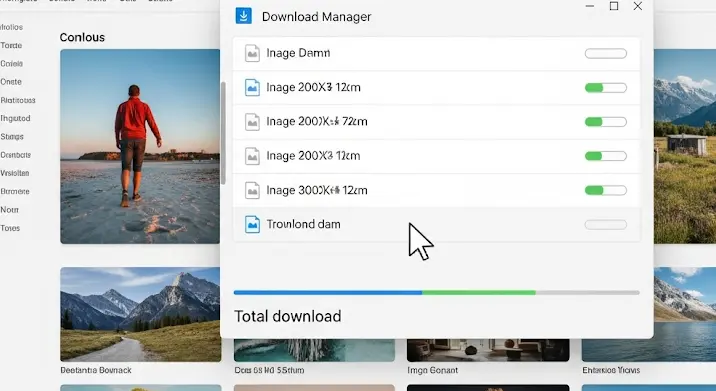Click the Conlous gallery heading
Image resolution: width=716 pixels, height=391 pixels.
click(x=82, y=37)
